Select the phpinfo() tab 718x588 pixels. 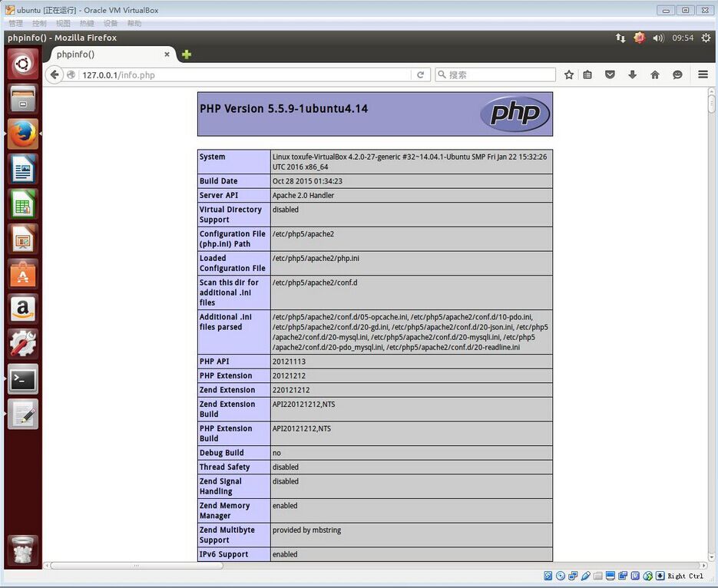click(110, 55)
